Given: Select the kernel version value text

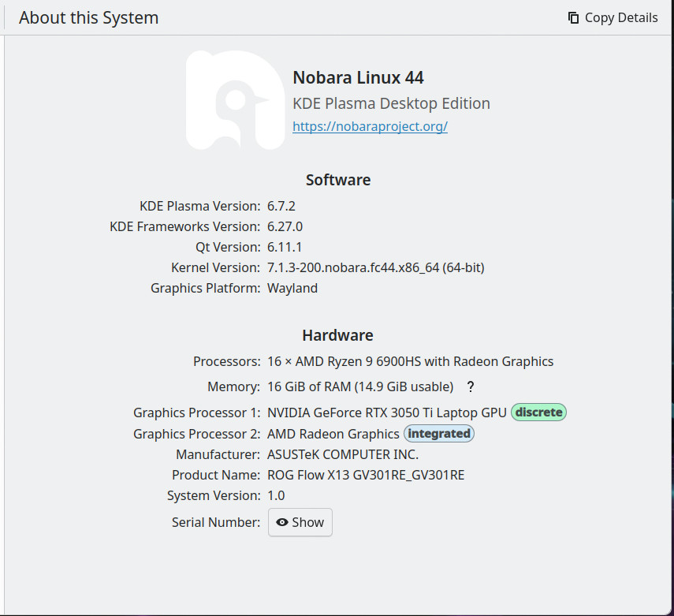Looking at the screenshot, I should 376,267.
